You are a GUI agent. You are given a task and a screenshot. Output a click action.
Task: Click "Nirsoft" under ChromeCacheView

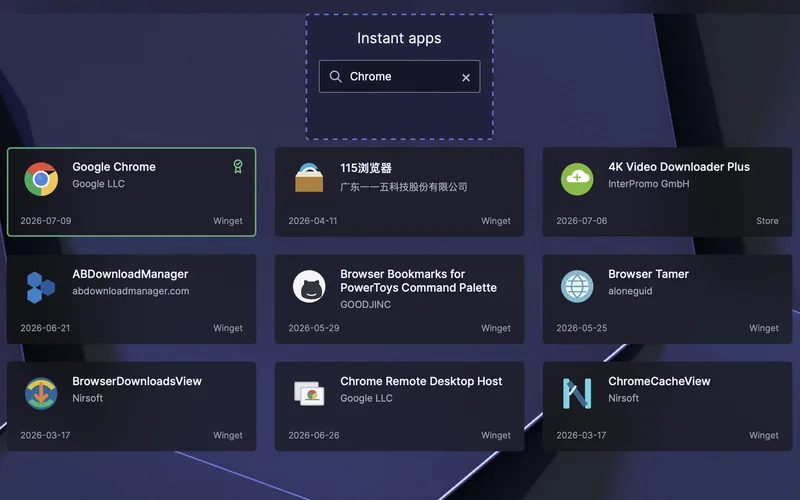click(x=623, y=398)
